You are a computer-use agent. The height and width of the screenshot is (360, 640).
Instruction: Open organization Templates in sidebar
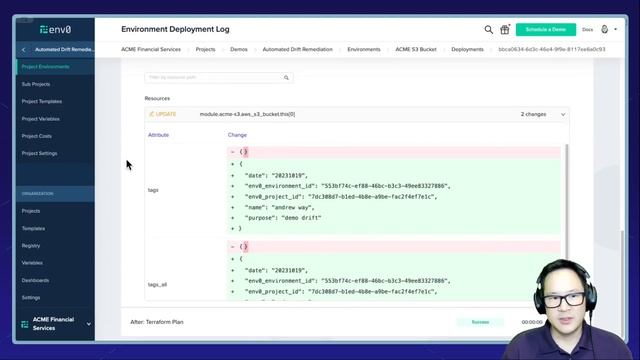[33, 229]
